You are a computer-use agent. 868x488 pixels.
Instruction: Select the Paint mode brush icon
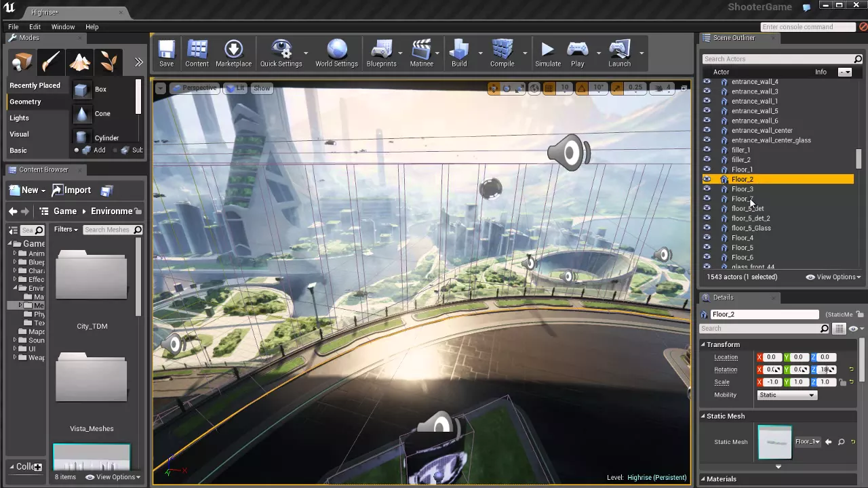pos(51,62)
